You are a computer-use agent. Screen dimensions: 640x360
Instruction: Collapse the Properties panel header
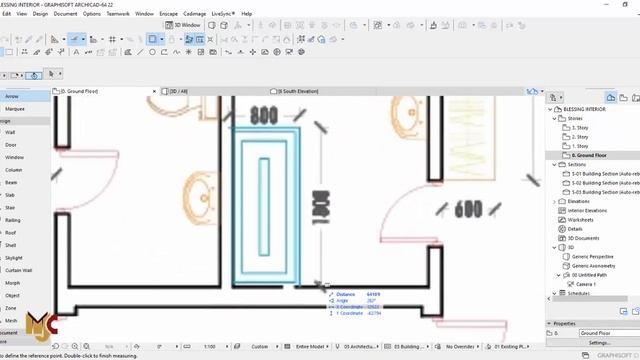[x=549, y=323]
